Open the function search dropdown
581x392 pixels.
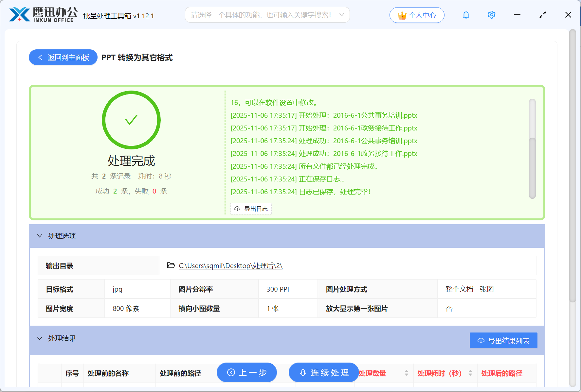pyautogui.click(x=341, y=15)
